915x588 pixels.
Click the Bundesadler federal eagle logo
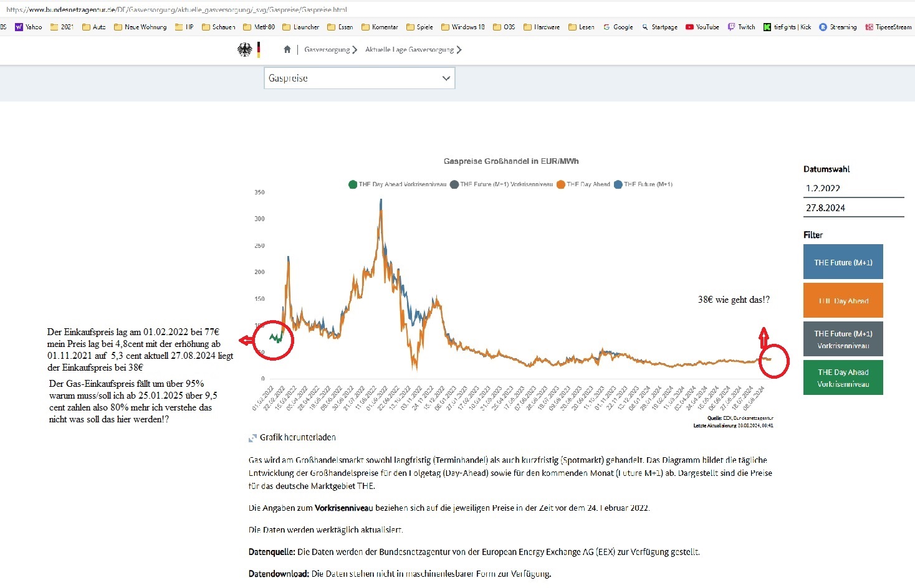[x=245, y=50]
